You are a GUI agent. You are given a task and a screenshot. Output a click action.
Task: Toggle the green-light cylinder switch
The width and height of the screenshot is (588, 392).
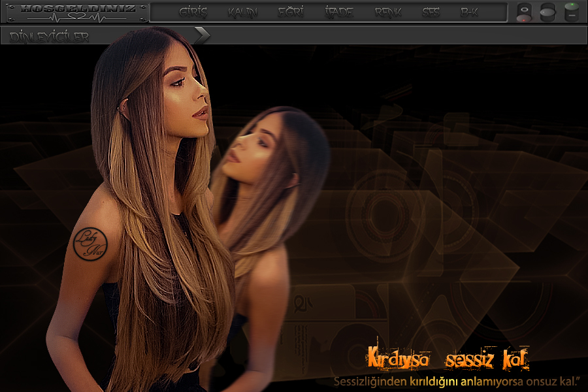(571, 12)
